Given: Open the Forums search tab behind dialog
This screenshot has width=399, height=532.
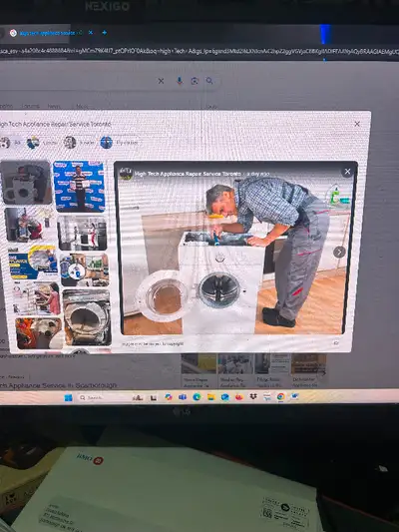Looking at the screenshot, I should [x=31, y=106].
